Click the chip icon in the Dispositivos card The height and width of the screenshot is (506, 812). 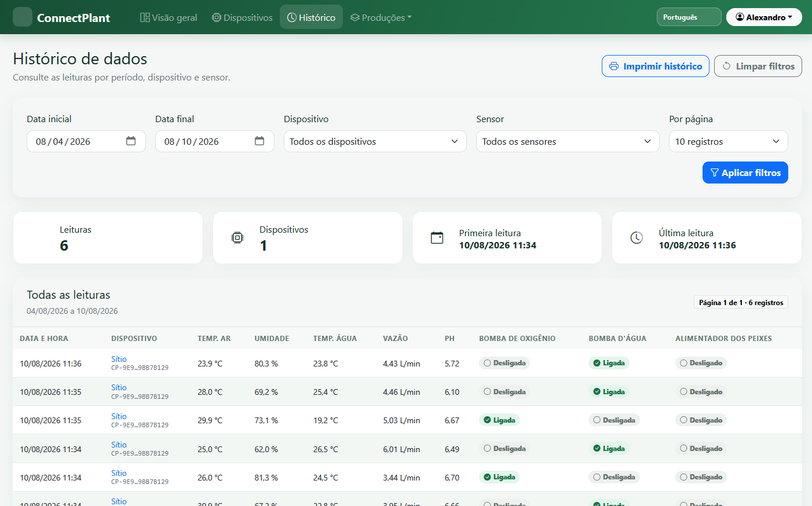coord(237,237)
